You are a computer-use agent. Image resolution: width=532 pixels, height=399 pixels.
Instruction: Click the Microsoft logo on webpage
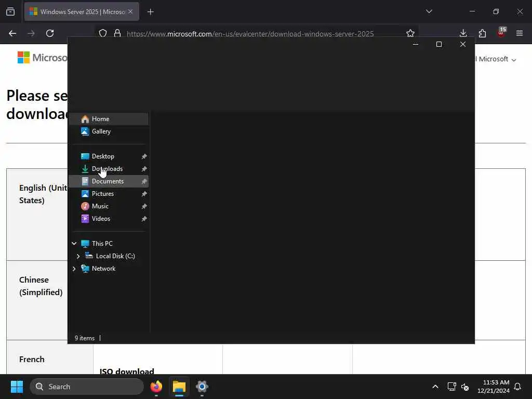42,58
